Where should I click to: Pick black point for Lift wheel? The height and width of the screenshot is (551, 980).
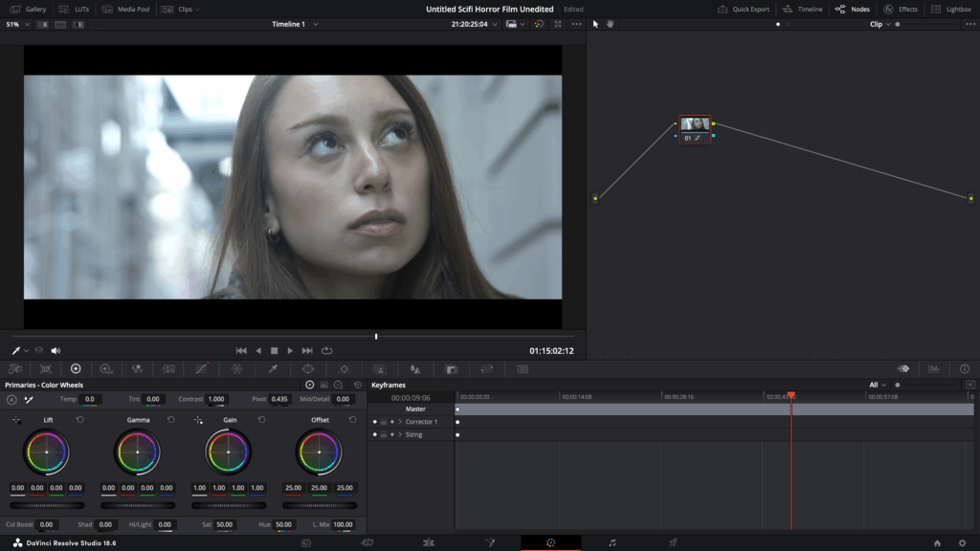[x=16, y=420]
